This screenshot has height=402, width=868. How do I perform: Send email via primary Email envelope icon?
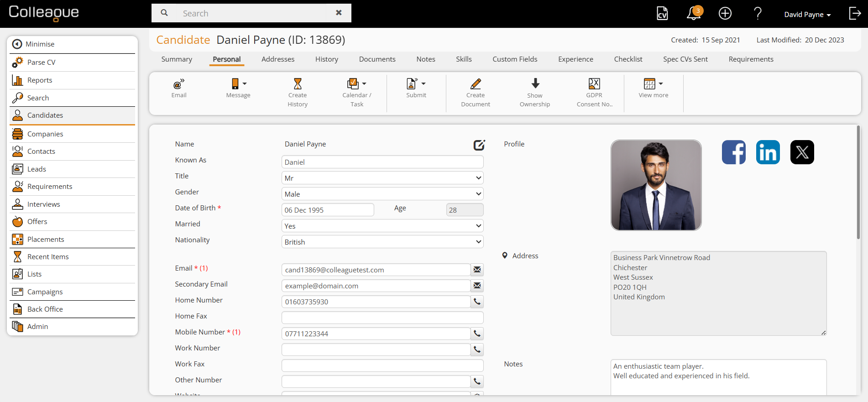(477, 270)
